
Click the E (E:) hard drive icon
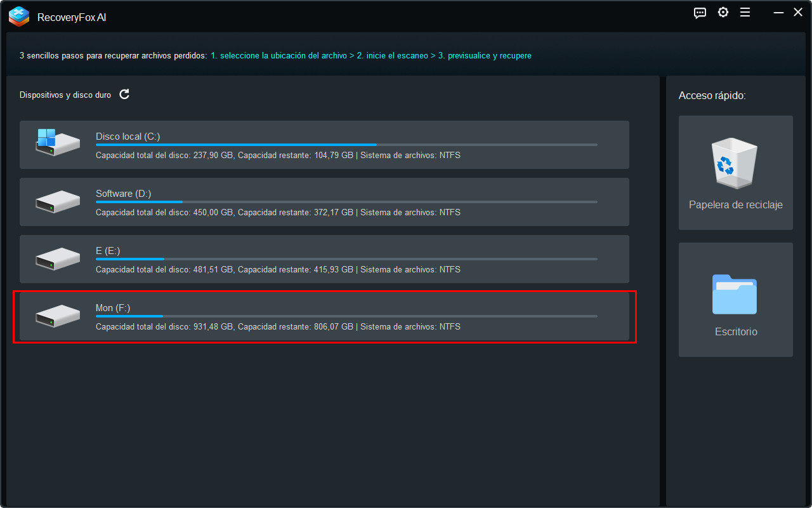57,259
